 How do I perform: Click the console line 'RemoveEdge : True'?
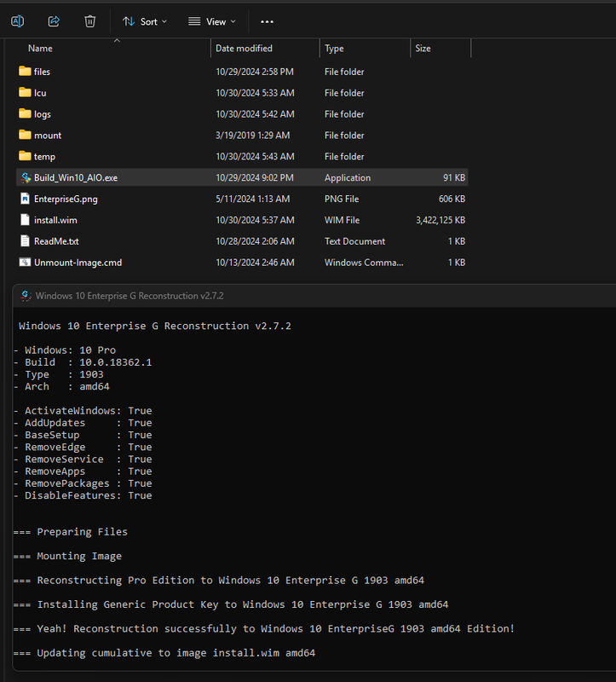(83, 447)
